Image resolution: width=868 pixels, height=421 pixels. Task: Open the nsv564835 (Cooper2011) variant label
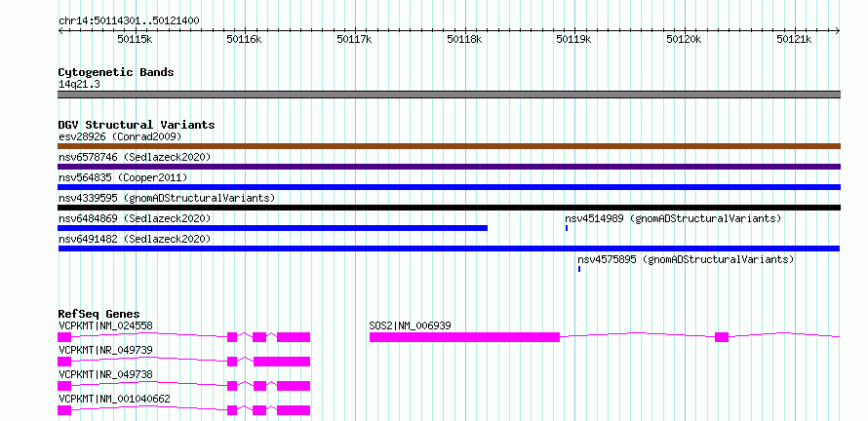click(123, 177)
